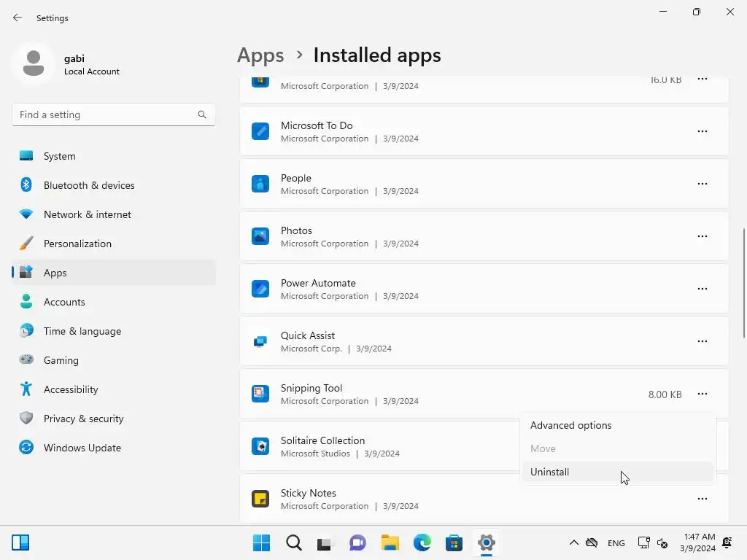The height and width of the screenshot is (560, 747).
Task: Open Accounts settings
Action: (114, 302)
